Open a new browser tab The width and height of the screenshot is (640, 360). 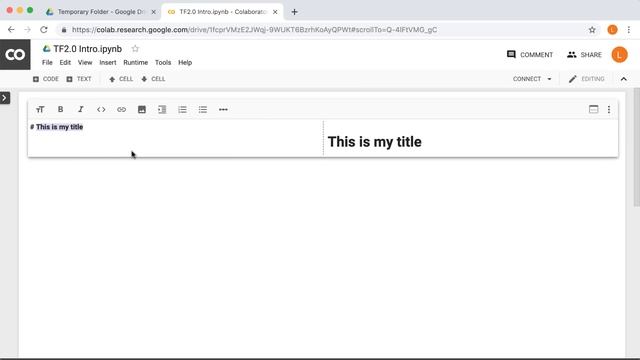pos(294,12)
